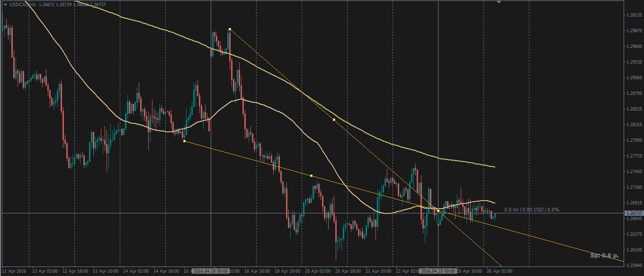Image resolution: width=644 pixels, height=276 pixels.
Task: Click the 1.26105 price on the scale
Action: [x=634, y=250]
